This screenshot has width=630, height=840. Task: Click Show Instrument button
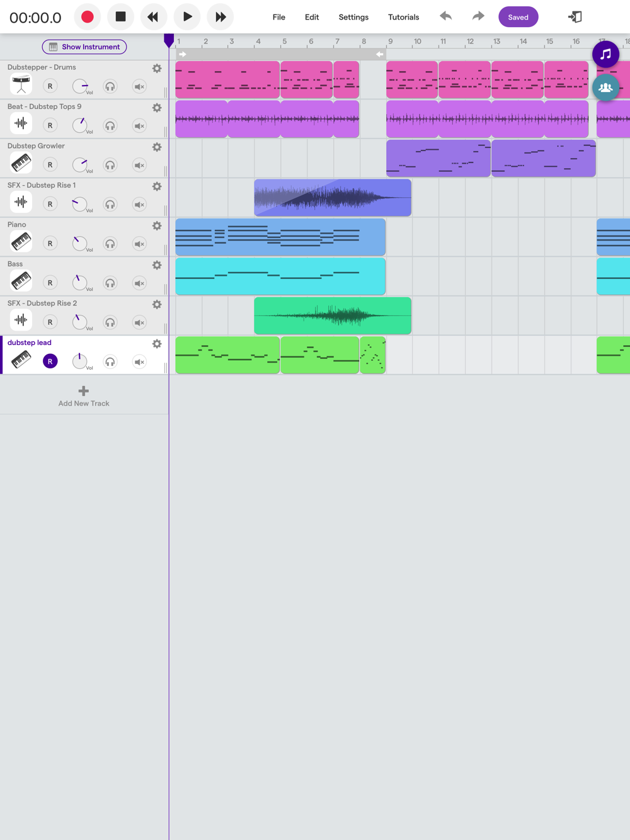[x=84, y=47]
